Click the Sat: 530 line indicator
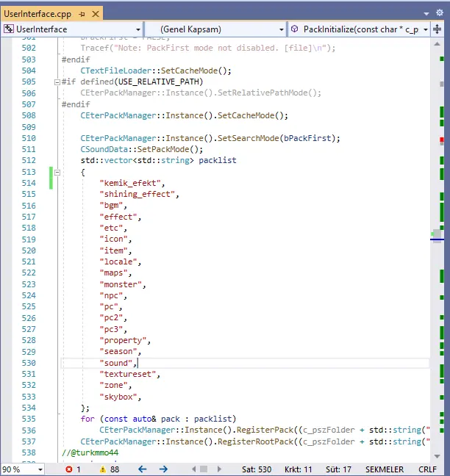This screenshot has height=476, width=450. tap(257, 469)
